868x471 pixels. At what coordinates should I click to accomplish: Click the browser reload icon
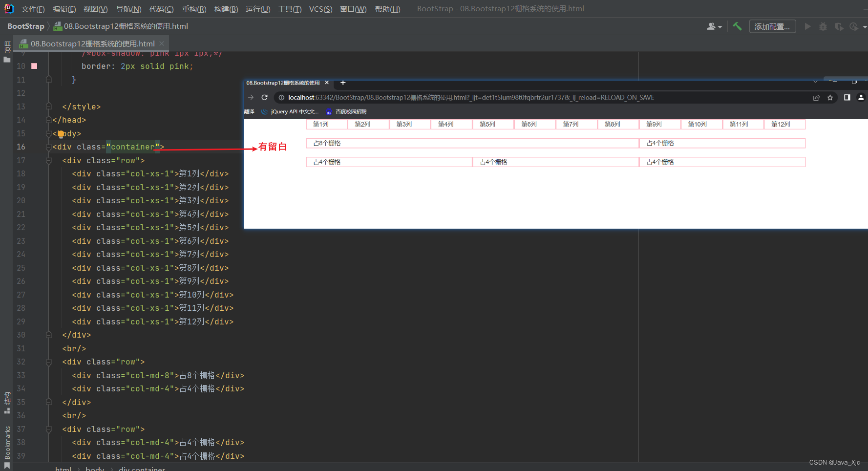pyautogui.click(x=264, y=97)
